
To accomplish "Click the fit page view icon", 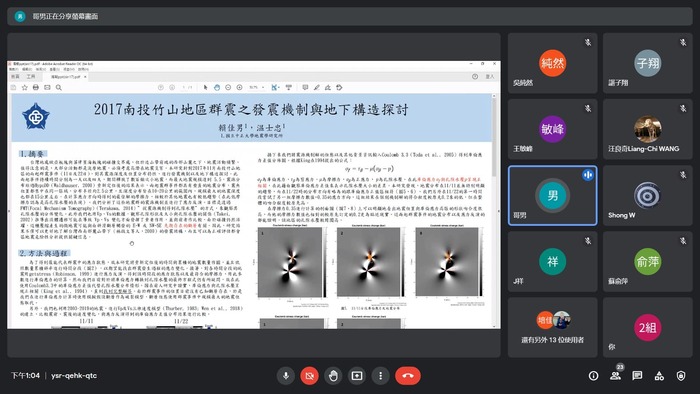I will (x=275, y=87).
